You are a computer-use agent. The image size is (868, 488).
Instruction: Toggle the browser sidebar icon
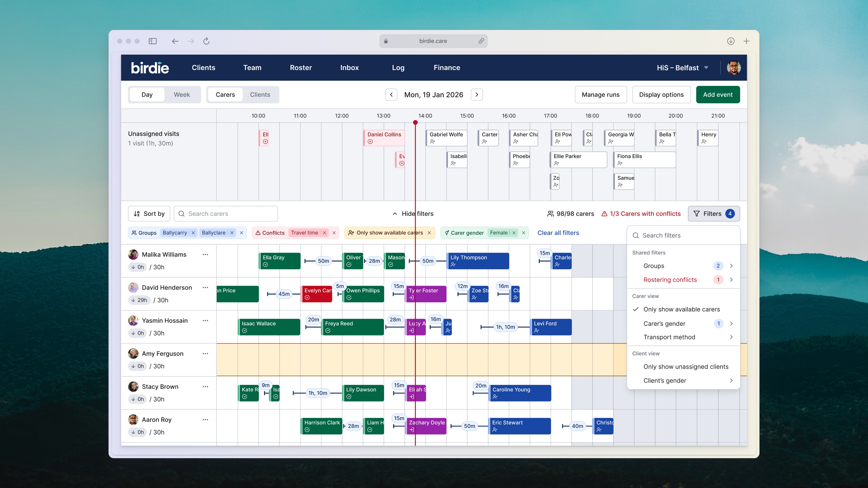point(153,41)
